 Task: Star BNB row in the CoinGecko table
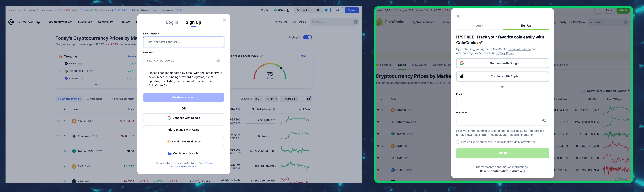click(378, 146)
